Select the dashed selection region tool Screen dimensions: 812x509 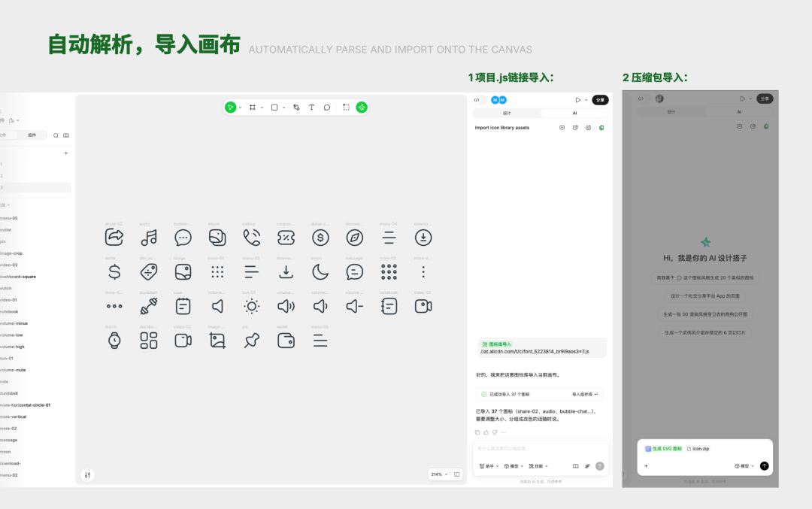click(347, 108)
